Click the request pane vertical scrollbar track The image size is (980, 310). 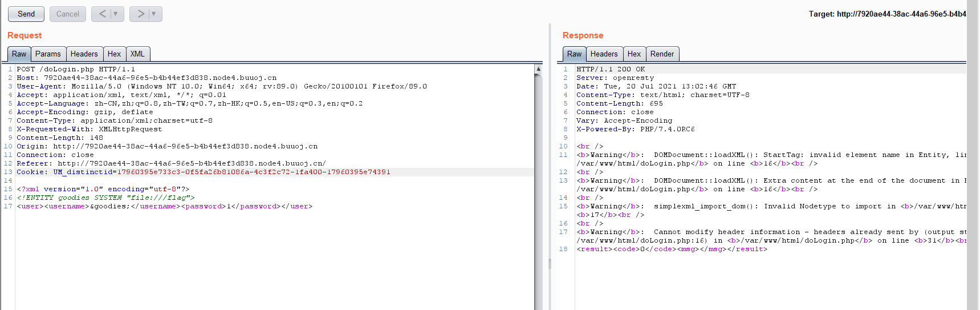point(538,192)
